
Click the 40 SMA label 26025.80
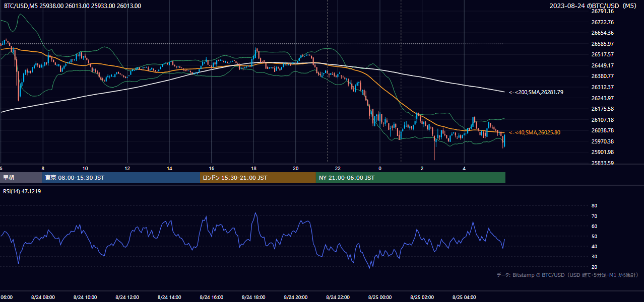pyautogui.click(x=535, y=132)
